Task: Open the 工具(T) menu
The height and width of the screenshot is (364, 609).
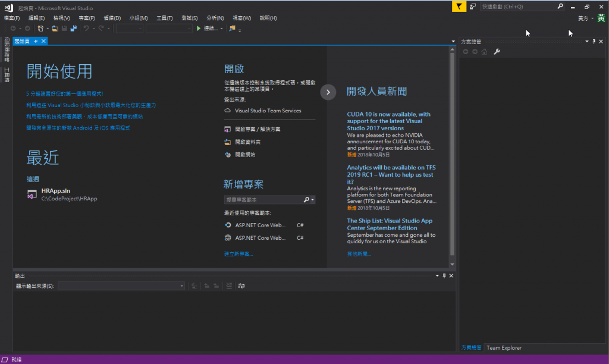Action: [x=165, y=18]
